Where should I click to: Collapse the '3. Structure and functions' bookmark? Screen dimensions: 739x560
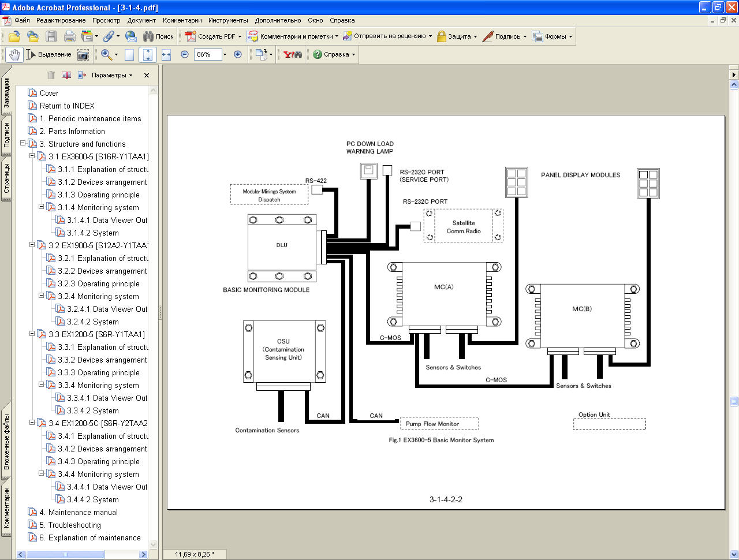point(23,143)
